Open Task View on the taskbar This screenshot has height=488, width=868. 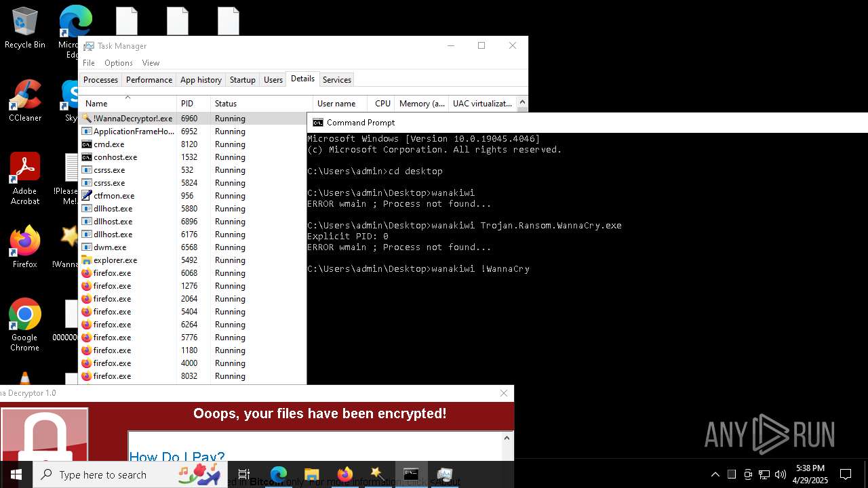coord(244,474)
